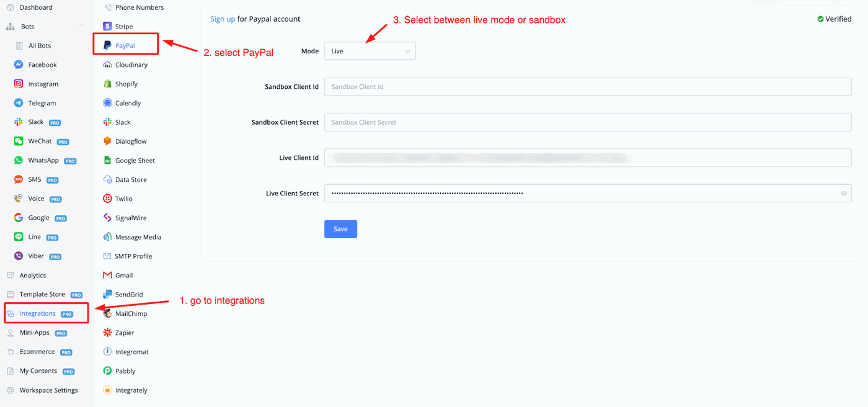Click the blue Save button

(340, 229)
